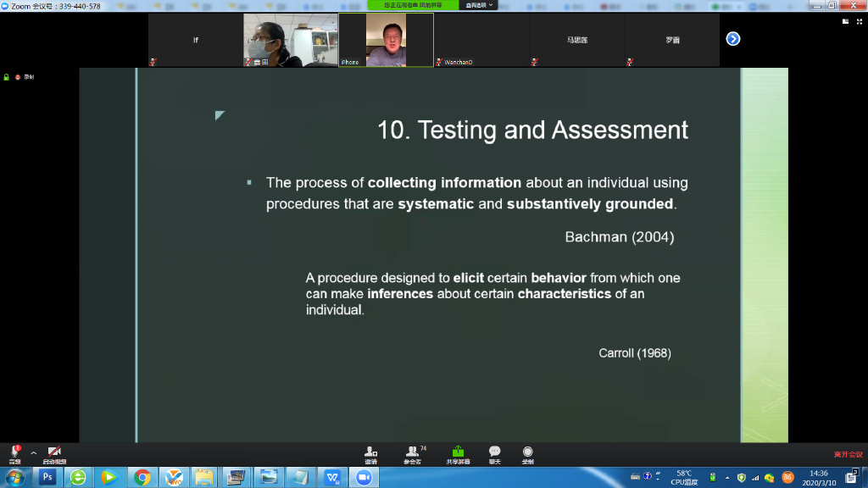Select the 马思莲 participant tile
This screenshot has width=868, height=488.
tap(577, 39)
